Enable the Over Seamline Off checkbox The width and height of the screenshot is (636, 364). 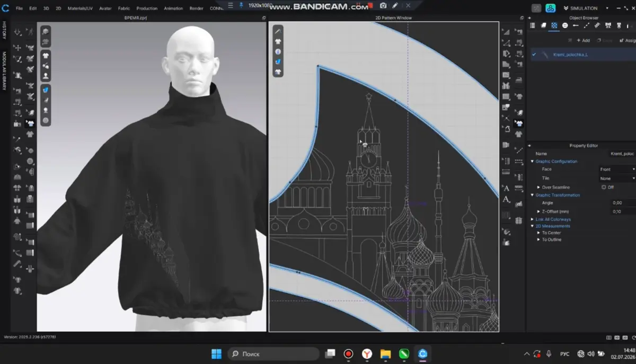click(x=604, y=188)
